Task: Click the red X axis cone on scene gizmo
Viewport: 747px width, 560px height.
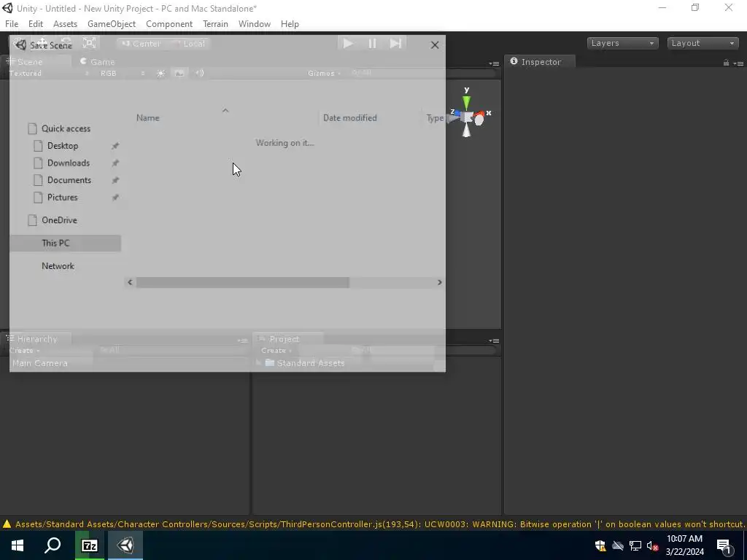Action: pos(480,114)
